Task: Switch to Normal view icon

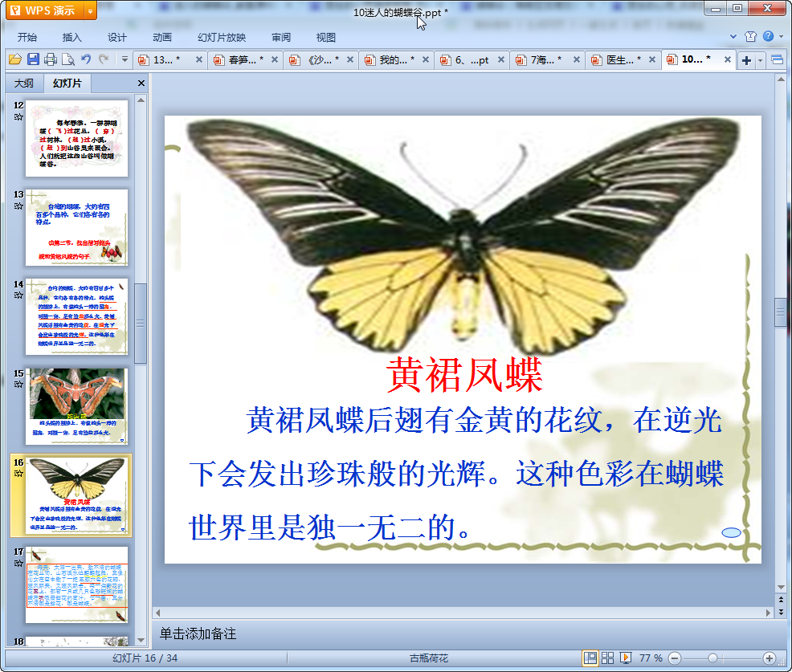Action: coord(590,658)
